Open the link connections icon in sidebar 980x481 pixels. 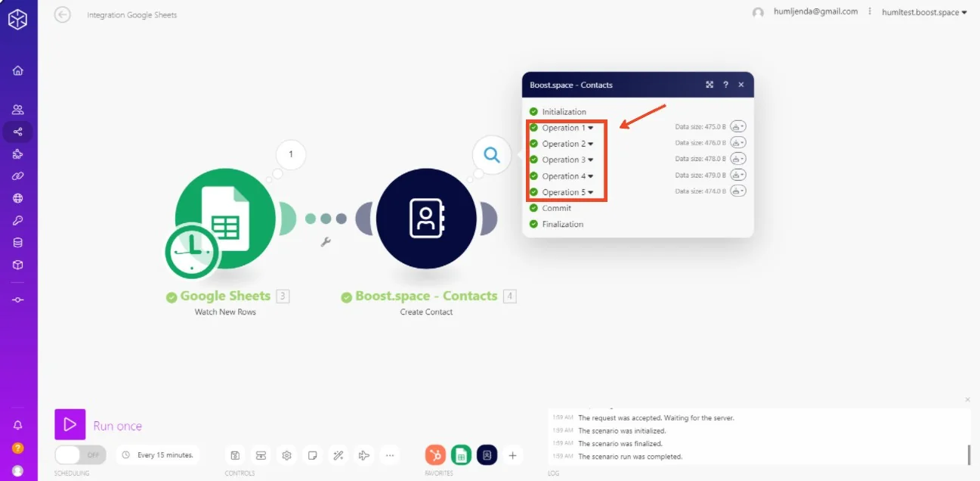point(18,176)
